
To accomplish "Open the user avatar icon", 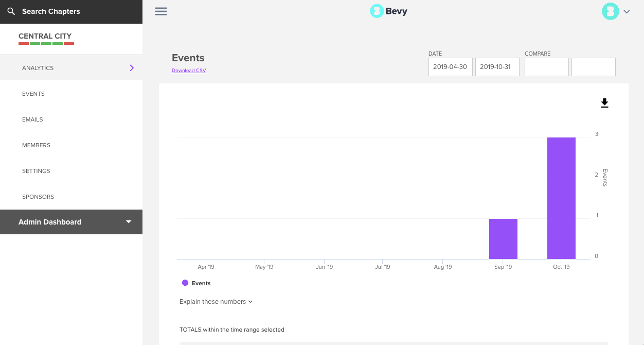I will pyautogui.click(x=611, y=11).
